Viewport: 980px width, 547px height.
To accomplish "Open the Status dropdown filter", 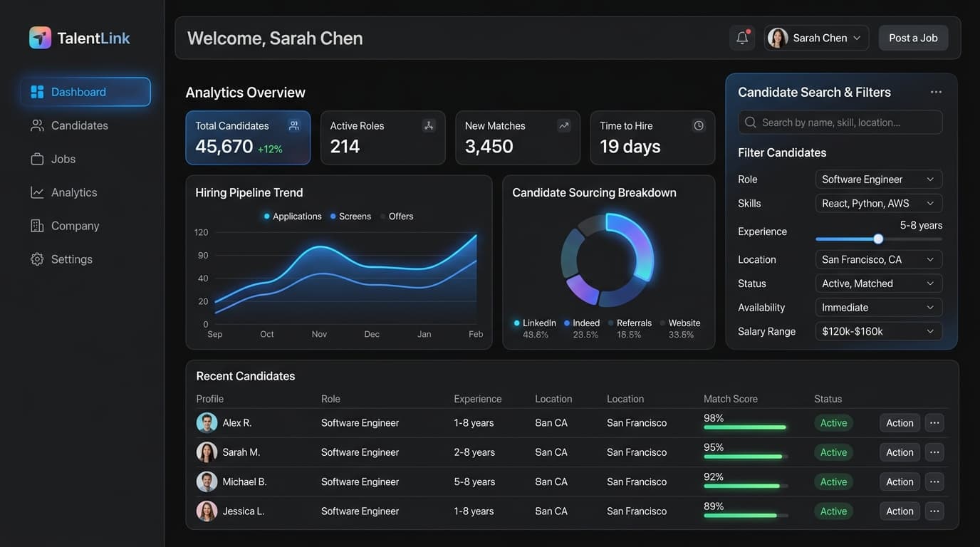I will pos(878,283).
